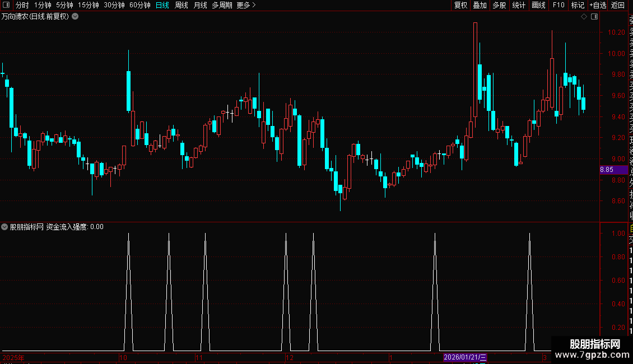This screenshot has height=364, width=633.
Task: Select the 5分钟 period
Action: [x=64, y=5]
